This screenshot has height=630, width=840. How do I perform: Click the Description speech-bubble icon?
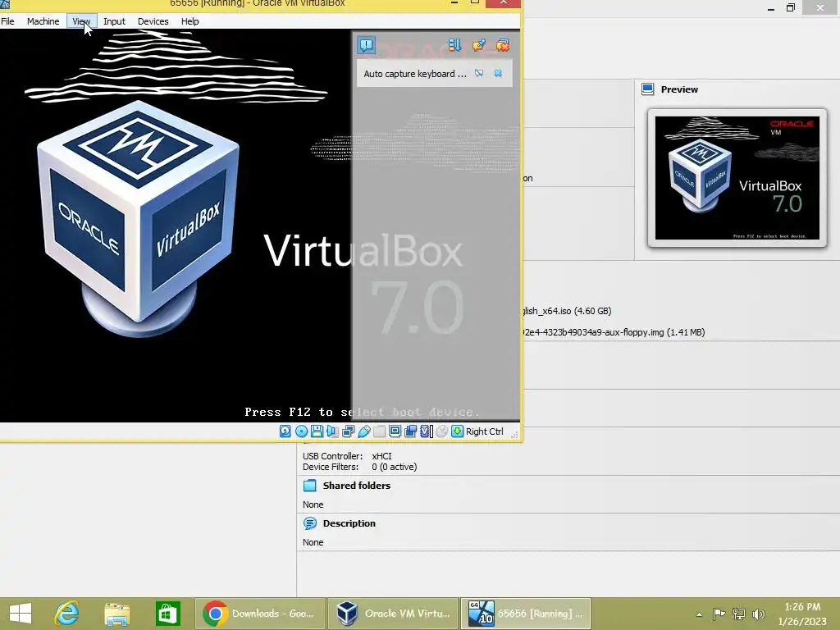(309, 523)
